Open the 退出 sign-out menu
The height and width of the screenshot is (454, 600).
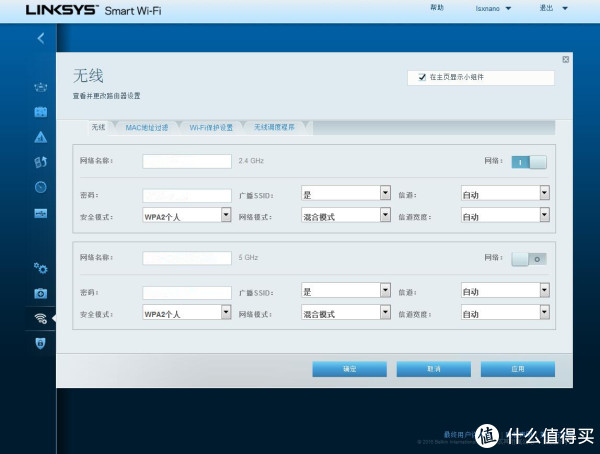click(x=553, y=8)
